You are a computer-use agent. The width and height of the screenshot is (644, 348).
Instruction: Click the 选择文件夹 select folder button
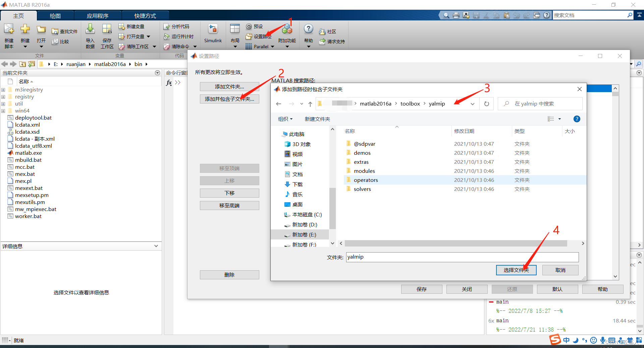click(x=516, y=270)
